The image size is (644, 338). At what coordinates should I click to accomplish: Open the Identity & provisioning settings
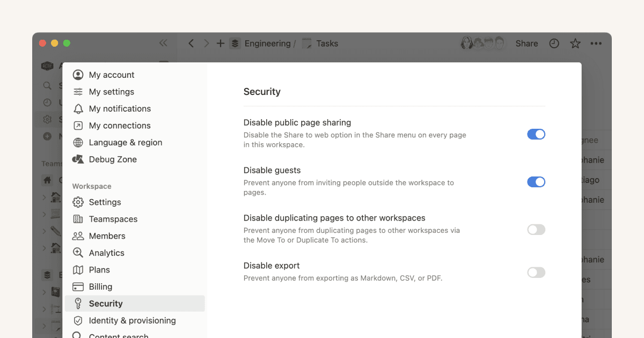coord(132,320)
